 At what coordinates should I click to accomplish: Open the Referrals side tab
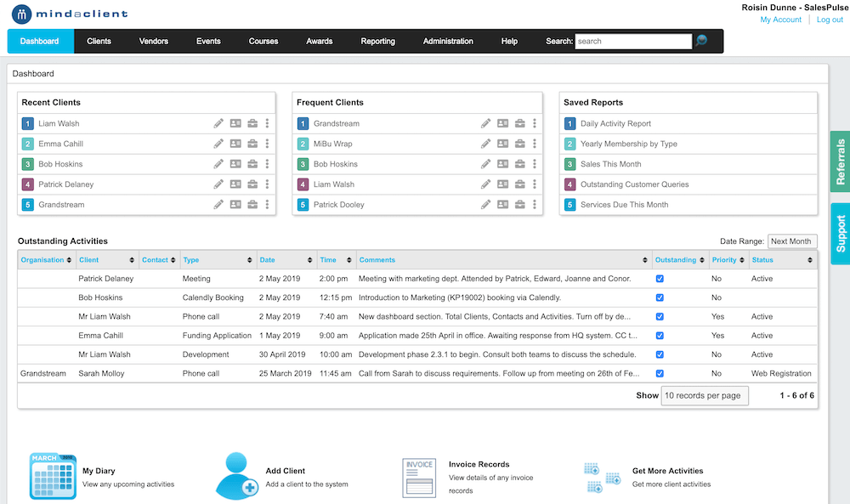[x=841, y=161]
